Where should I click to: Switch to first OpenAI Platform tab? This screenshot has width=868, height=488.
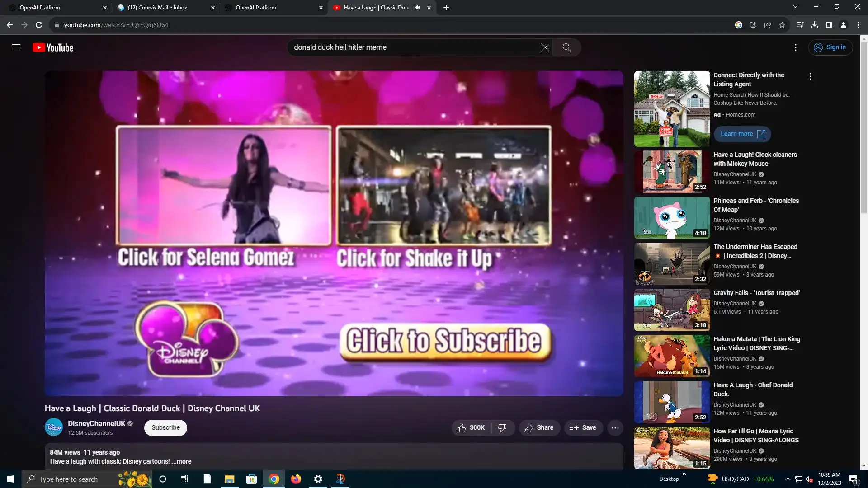(40, 8)
